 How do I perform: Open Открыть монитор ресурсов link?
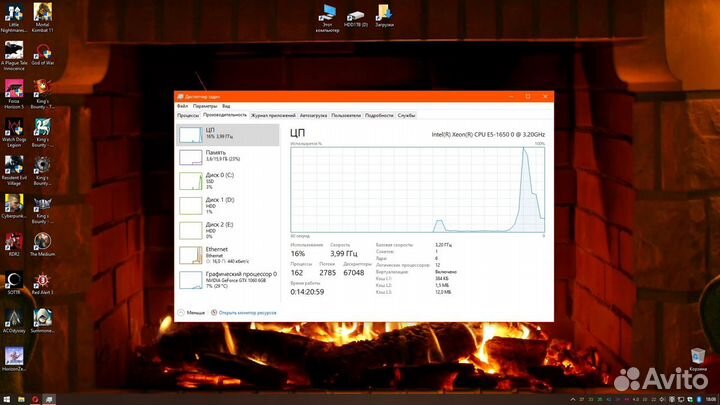(244, 313)
